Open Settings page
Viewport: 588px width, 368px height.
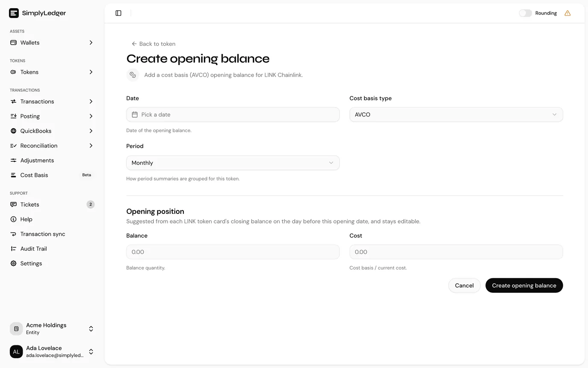[x=52, y=264]
